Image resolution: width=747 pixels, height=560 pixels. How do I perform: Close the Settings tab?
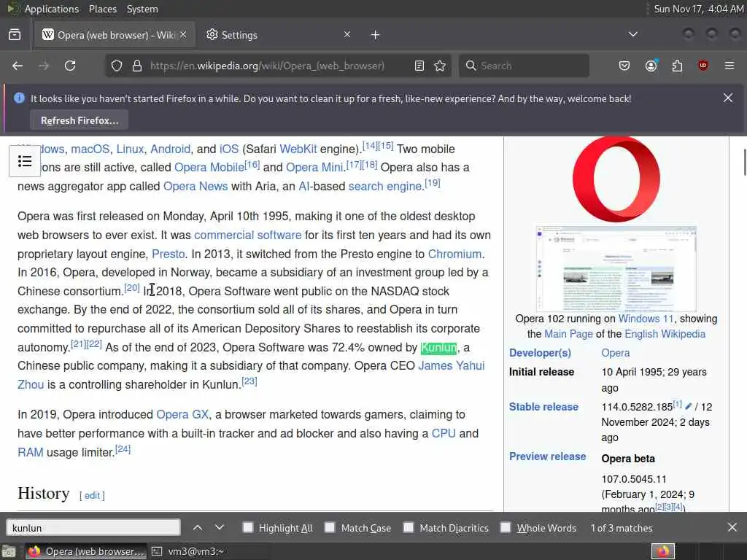click(347, 34)
